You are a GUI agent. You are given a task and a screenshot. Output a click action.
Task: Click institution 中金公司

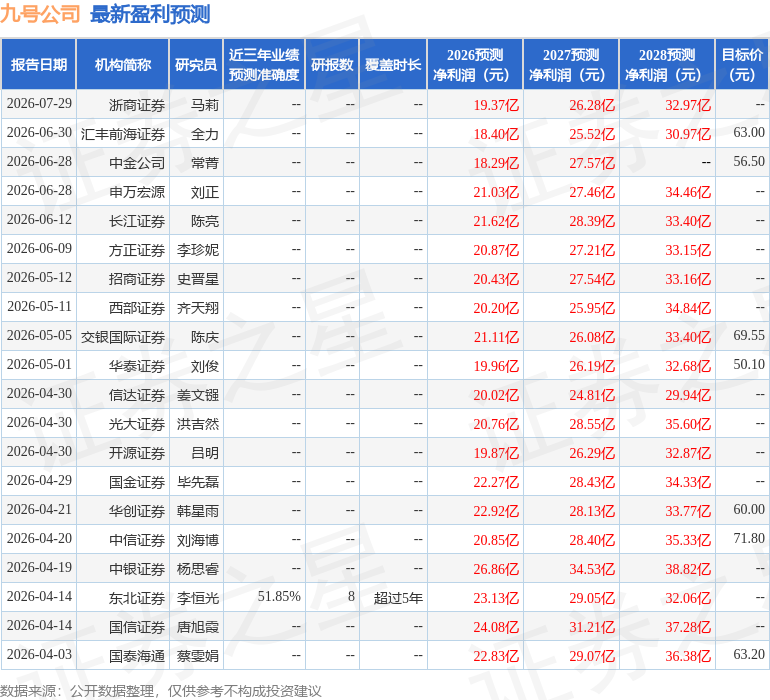[x=137, y=163]
